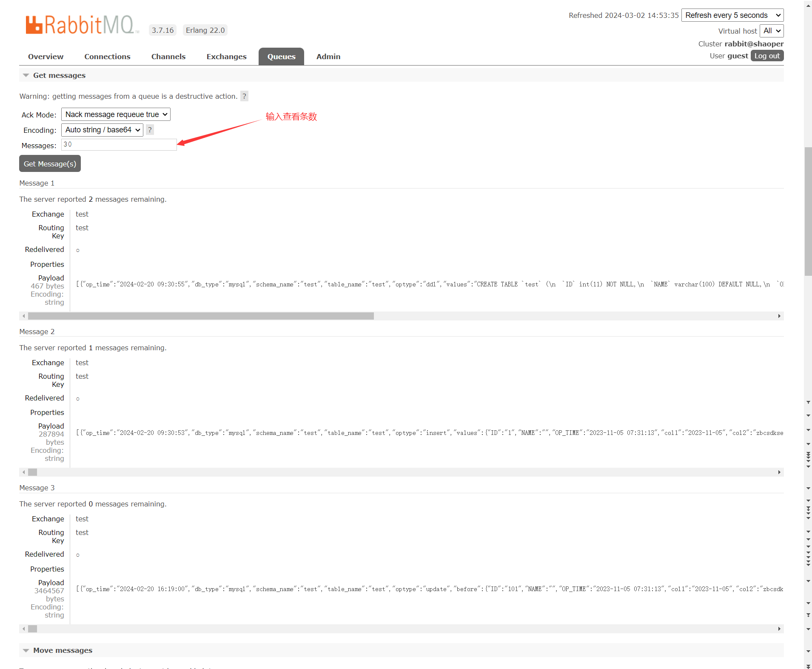Screen dimensions: 812x669
Task: Click the Messages count input field
Action: point(119,145)
